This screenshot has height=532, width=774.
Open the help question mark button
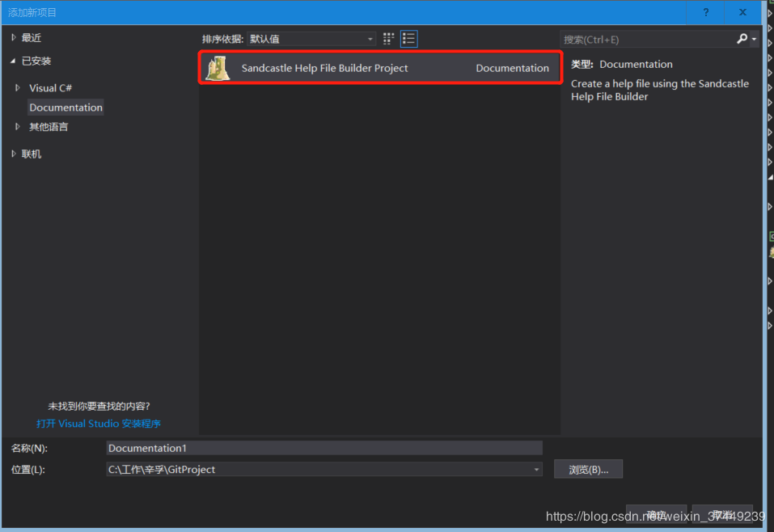tap(706, 12)
